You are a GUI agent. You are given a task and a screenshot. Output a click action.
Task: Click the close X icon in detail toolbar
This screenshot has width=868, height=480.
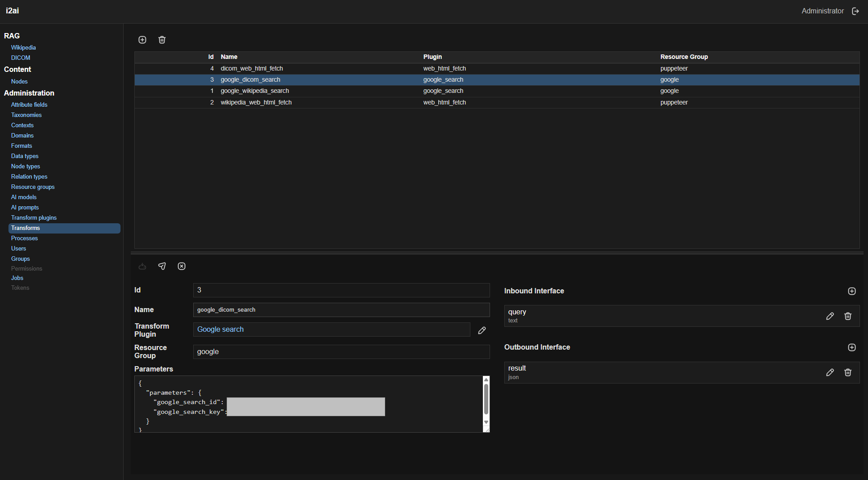pos(182,266)
